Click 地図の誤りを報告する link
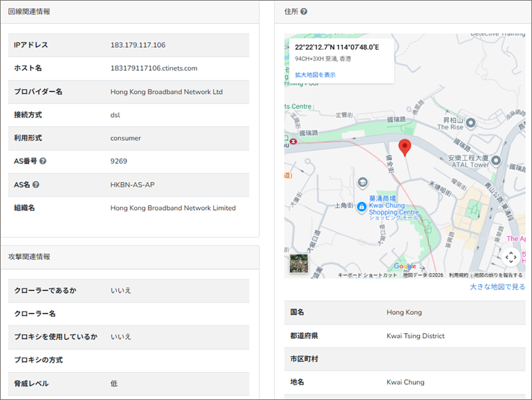The height and width of the screenshot is (400, 532). pyautogui.click(x=498, y=275)
